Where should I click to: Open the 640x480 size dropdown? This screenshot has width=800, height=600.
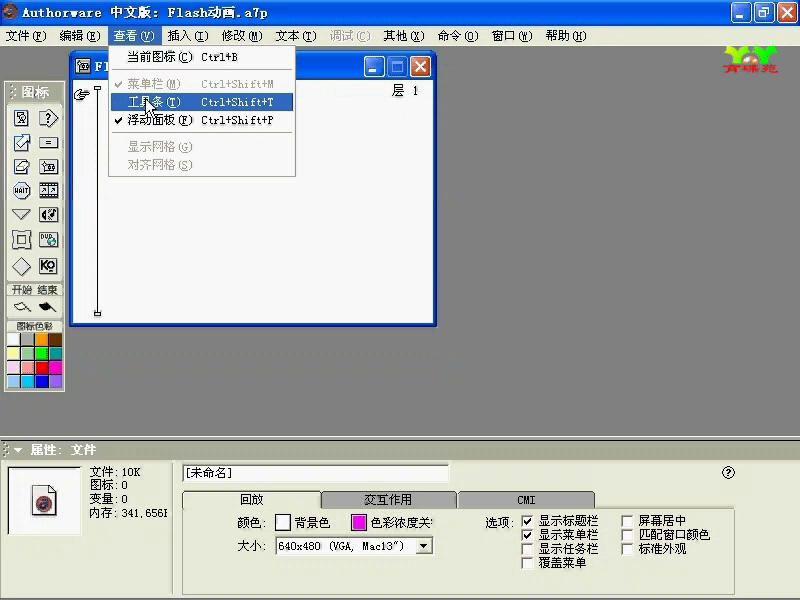423,546
